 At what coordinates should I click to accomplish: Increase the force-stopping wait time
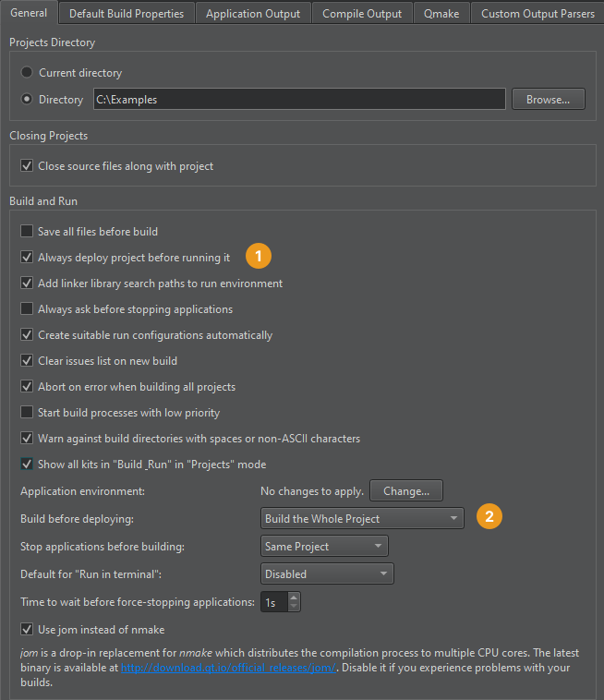294,597
